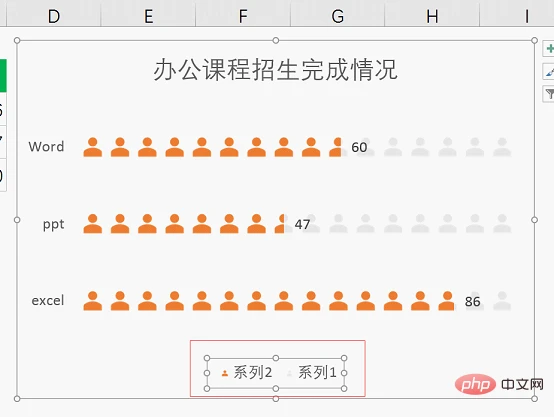Viewport: 554px width, 417px height.
Task: Click first orange person icon in Word row
Action: coord(93,147)
